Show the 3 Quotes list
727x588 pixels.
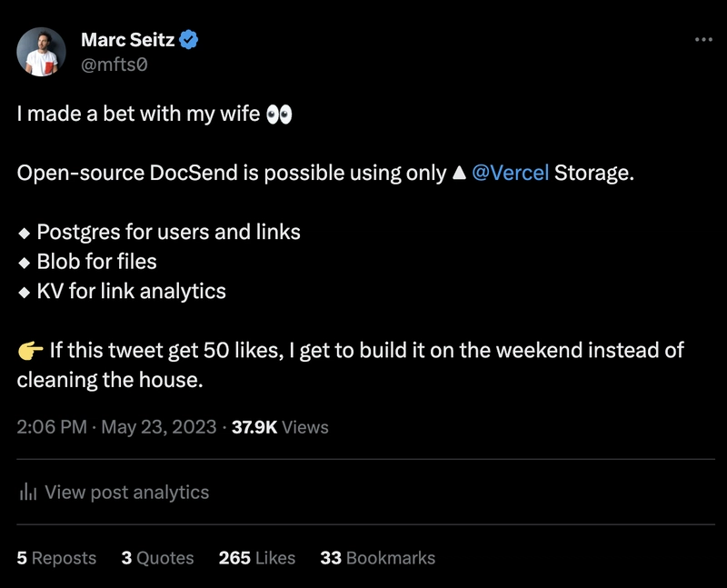point(157,558)
